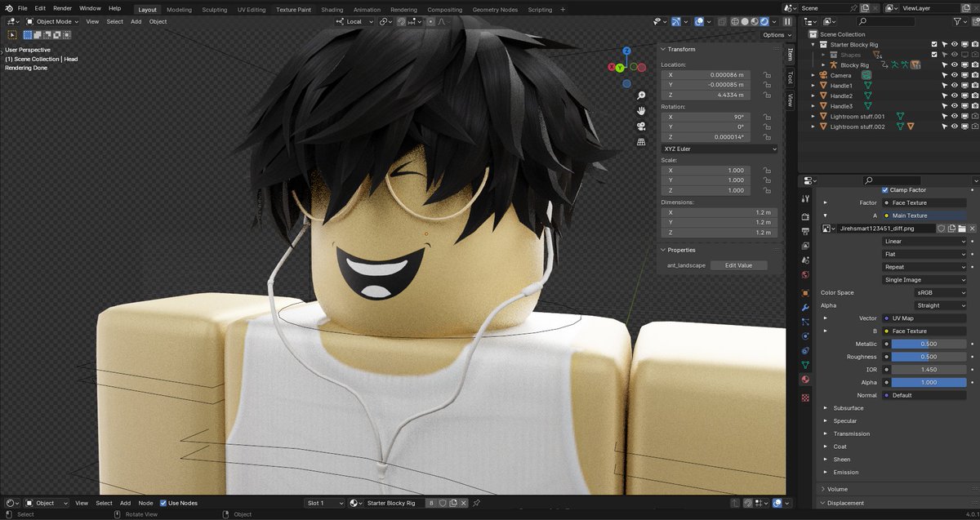Open the viewport Add menu
This screenshot has width=980, height=520.
(136, 21)
